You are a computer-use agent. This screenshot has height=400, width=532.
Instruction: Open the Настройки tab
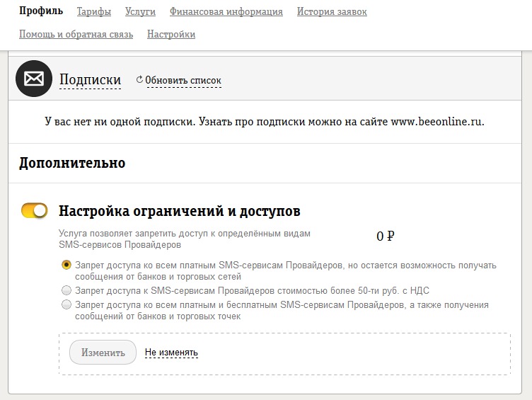(171, 34)
